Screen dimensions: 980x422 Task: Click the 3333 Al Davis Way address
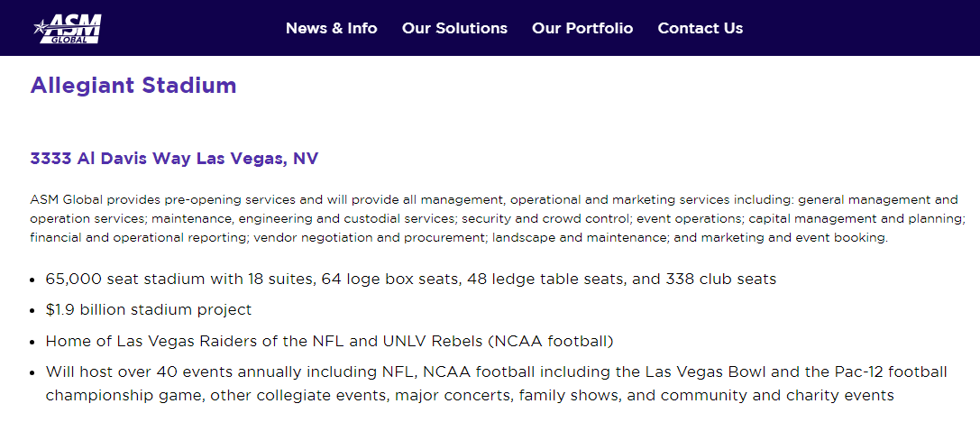coord(174,159)
